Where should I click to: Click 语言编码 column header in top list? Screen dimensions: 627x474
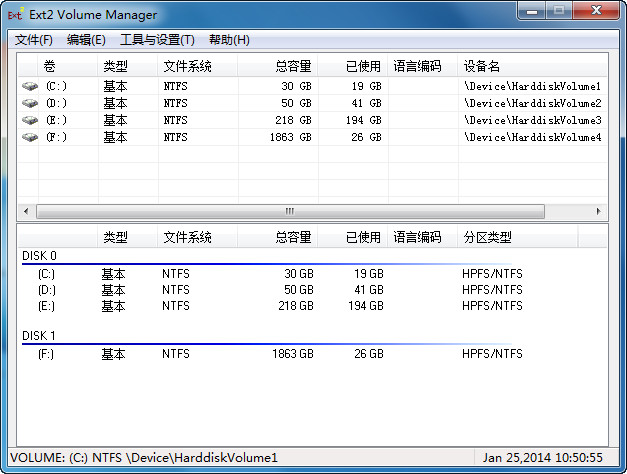pyautogui.click(x=422, y=66)
